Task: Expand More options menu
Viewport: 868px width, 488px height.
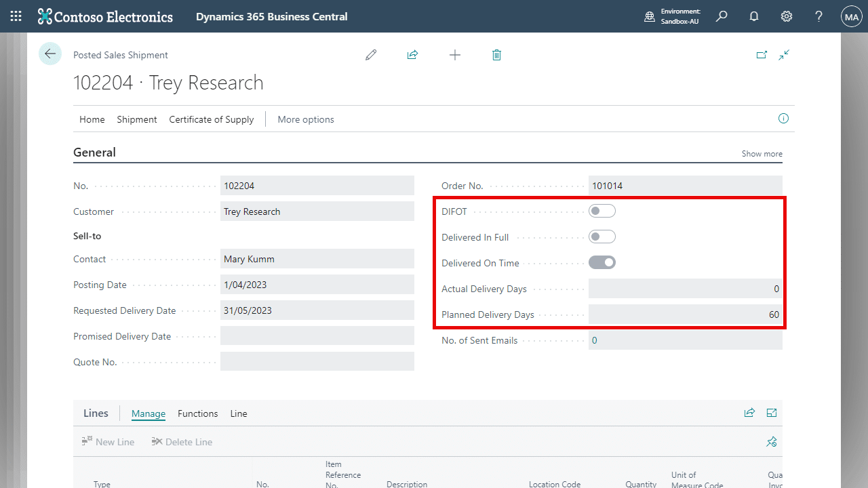Action: 306,119
